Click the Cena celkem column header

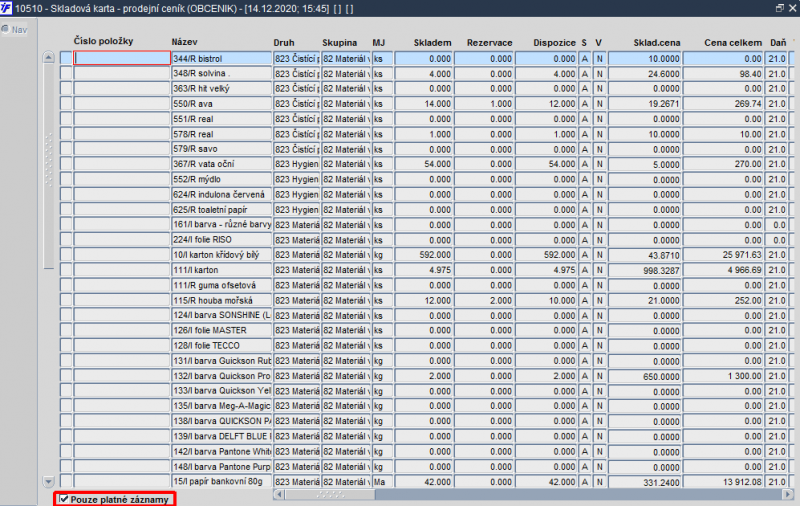coord(733,43)
